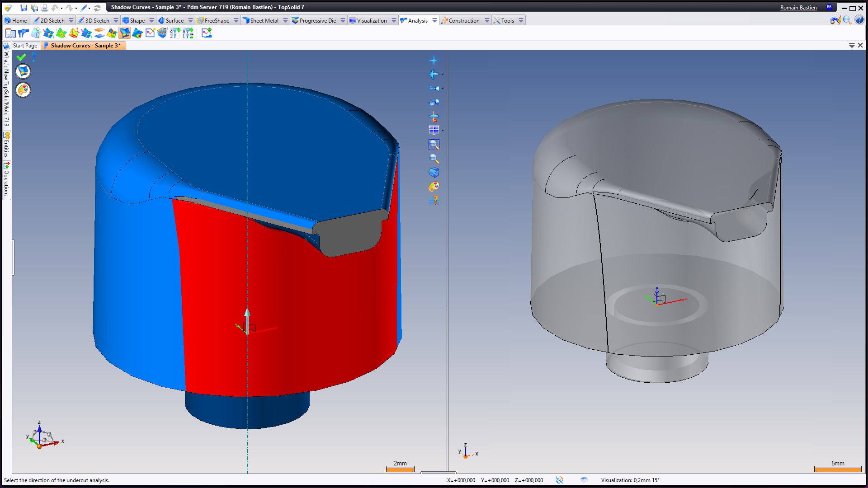
Task: Toggle the locked rotation axis icon
Action: point(434,117)
